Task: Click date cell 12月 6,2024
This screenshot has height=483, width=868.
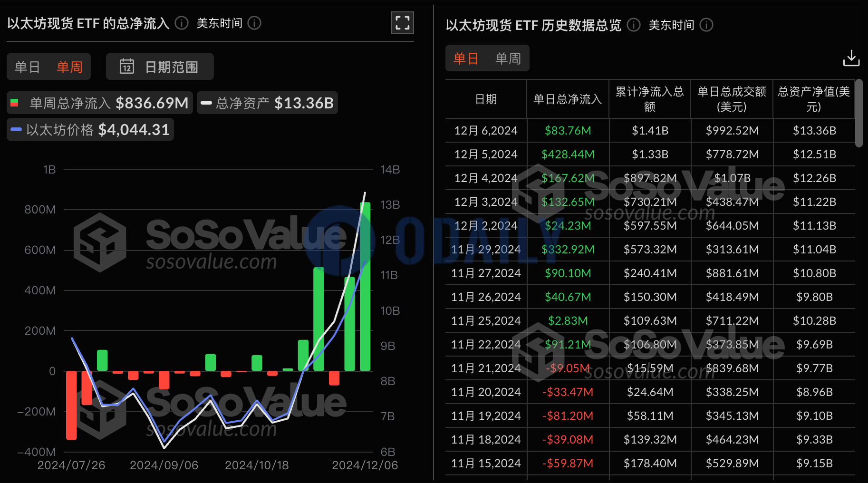Action: 486,130
